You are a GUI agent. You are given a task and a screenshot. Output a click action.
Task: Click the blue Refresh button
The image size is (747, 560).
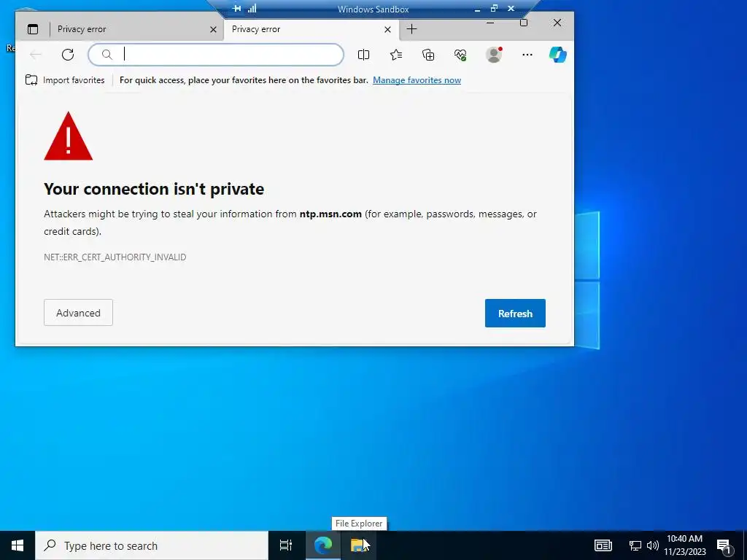pos(515,314)
